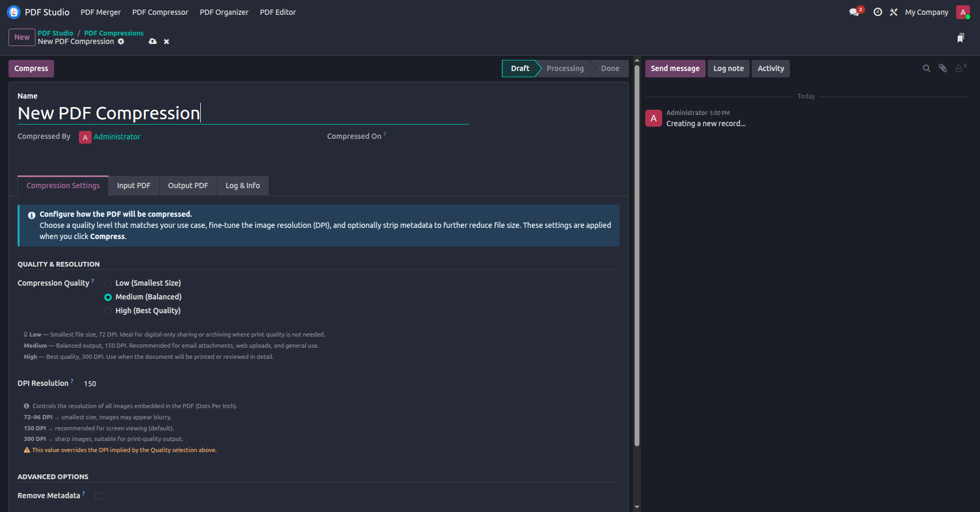Image resolution: width=980 pixels, height=512 pixels.
Task: Click Send message in chatter
Action: 675,68
